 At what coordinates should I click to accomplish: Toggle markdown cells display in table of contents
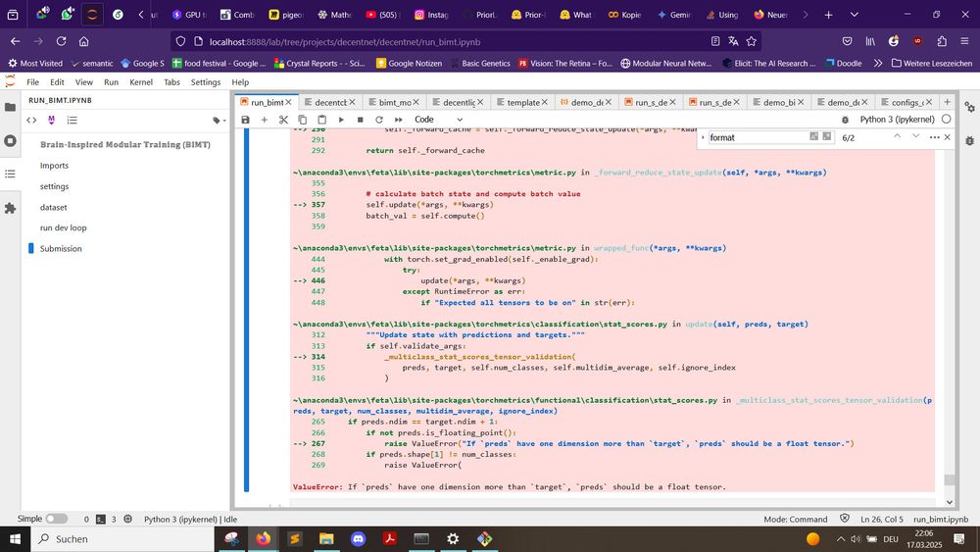[51, 120]
